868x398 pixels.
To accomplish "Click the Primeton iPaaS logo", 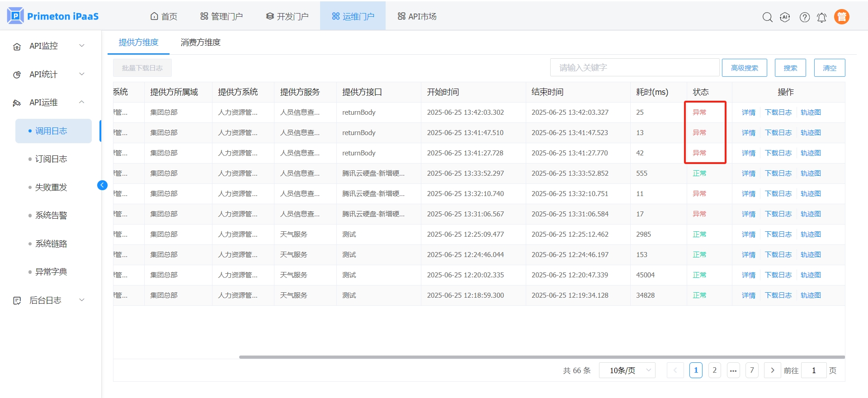I will 53,16.
